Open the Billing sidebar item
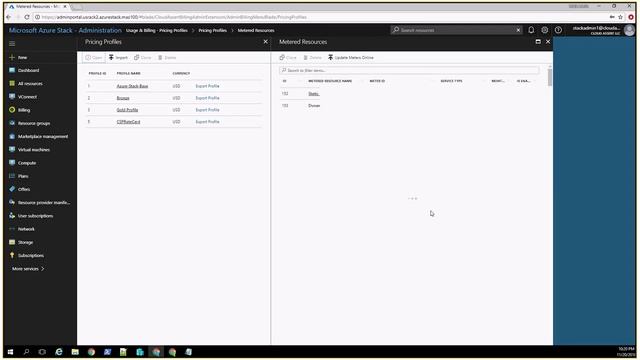640x360 pixels. (x=24, y=110)
